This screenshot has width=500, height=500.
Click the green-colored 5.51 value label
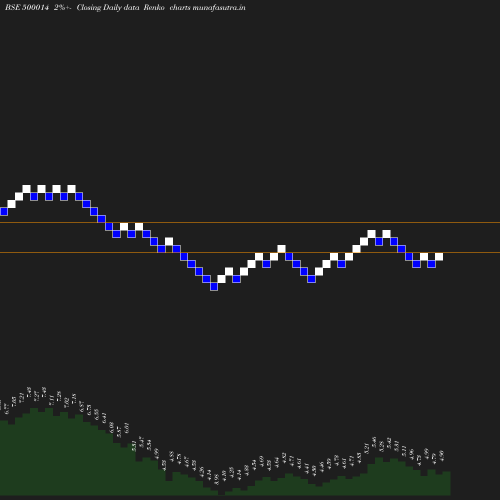134,446
